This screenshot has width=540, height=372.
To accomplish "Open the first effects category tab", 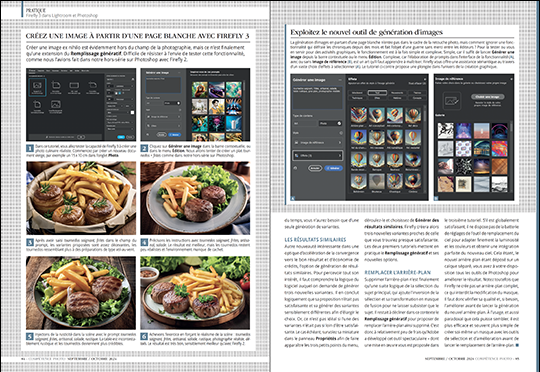I will [x=357, y=93].
